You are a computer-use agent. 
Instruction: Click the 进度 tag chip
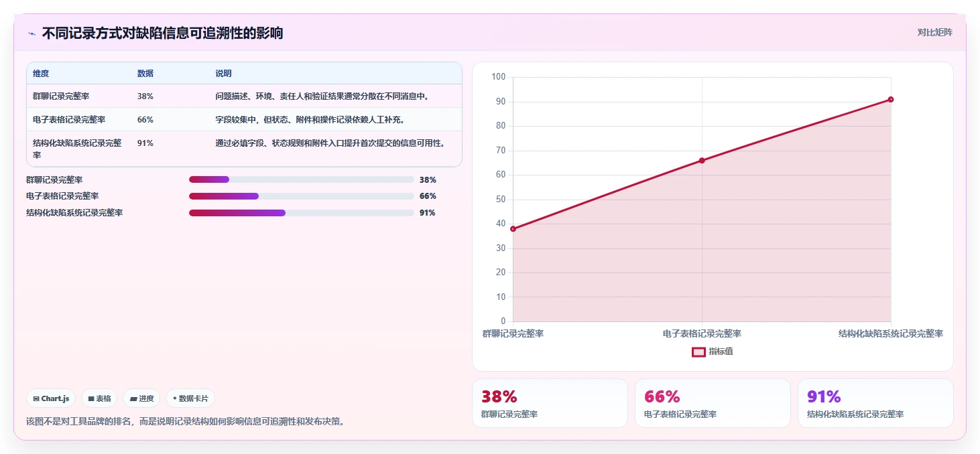141,398
